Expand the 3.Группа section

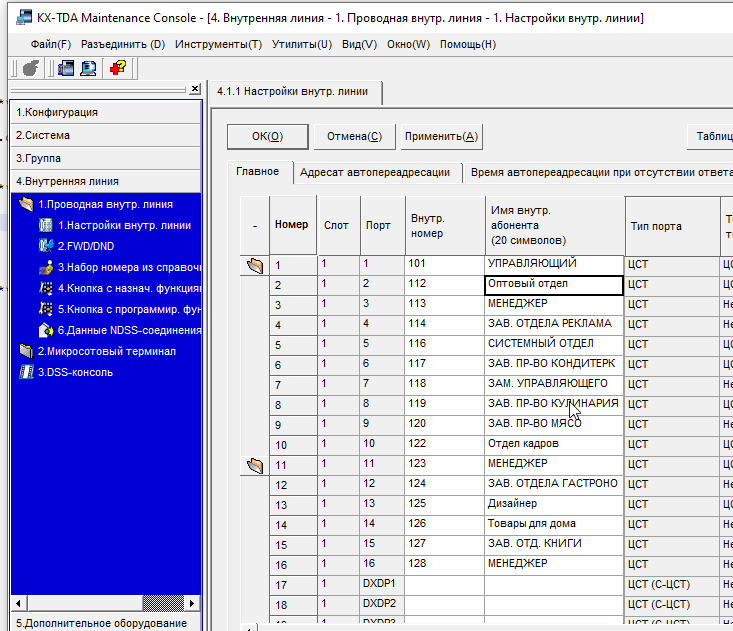[106, 158]
